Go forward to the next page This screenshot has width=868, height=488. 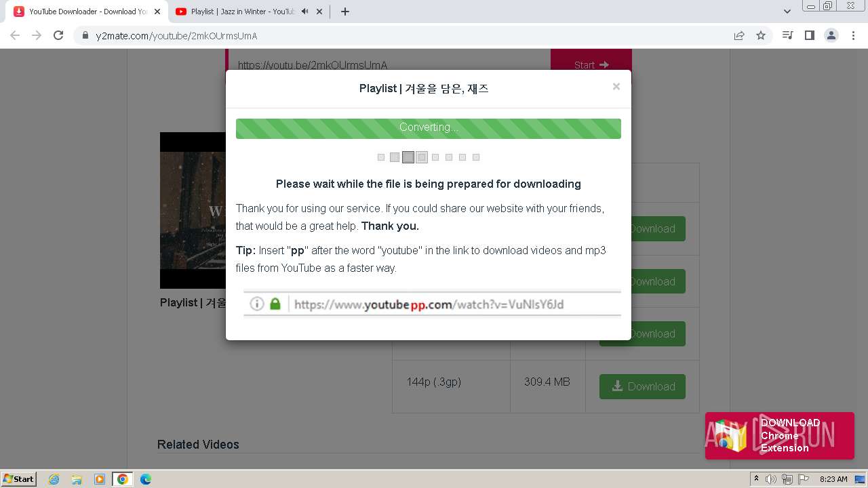[x=37, y=35]
